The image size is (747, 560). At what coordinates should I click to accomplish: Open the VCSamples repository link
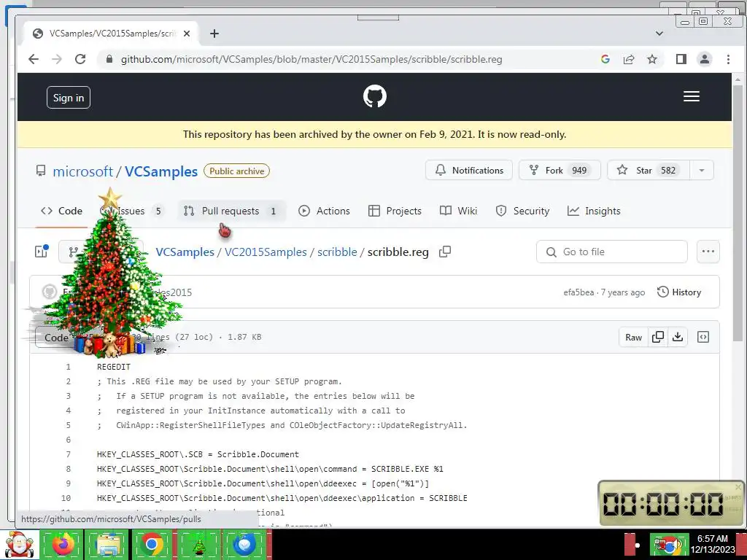pos(161,171)
